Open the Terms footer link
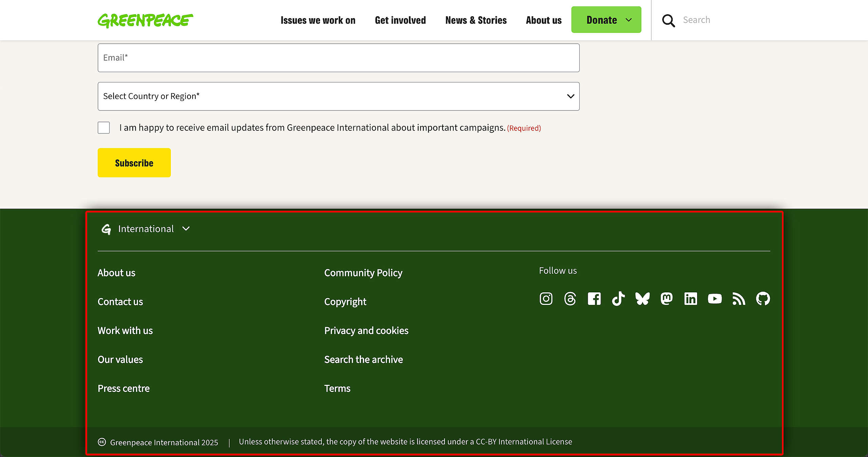Viewport: 868px width, 457px height. click(337, 388)
